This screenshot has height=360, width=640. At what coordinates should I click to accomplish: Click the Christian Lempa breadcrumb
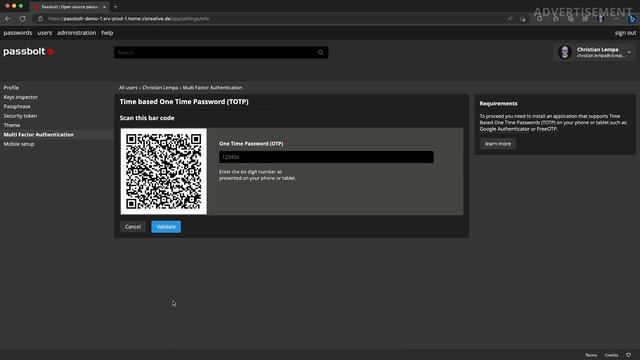[160, 88]
